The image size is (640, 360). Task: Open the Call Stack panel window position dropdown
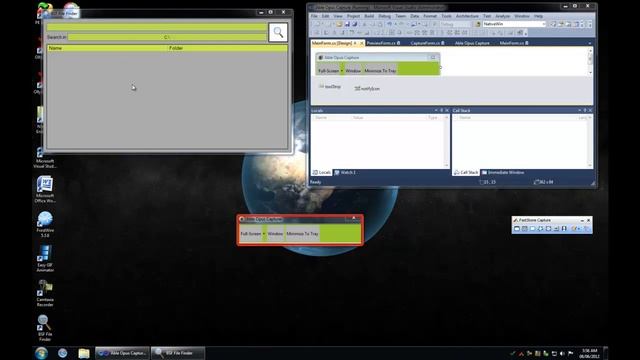579,110
